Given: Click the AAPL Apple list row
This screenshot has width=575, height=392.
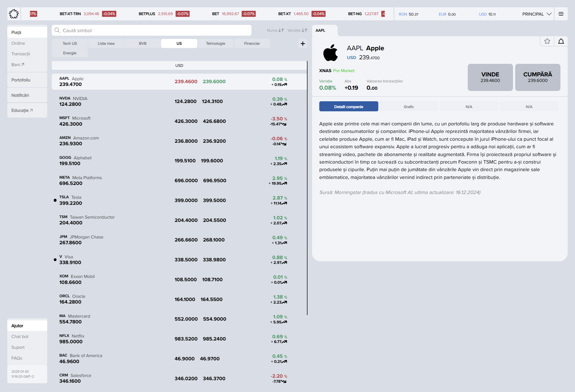Looking at the screenshot, I should click(x=179, y=81).
